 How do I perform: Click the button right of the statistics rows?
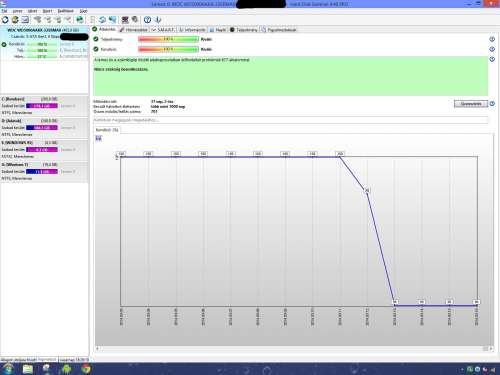click(471, 104)
